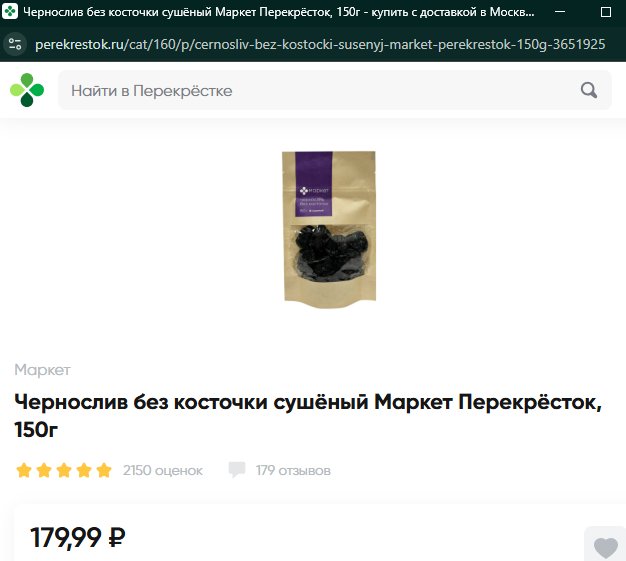Viewport: 626px width, 561px height.
Task: Open the '179 отзывов' reviews link
Action: point(293,470)
